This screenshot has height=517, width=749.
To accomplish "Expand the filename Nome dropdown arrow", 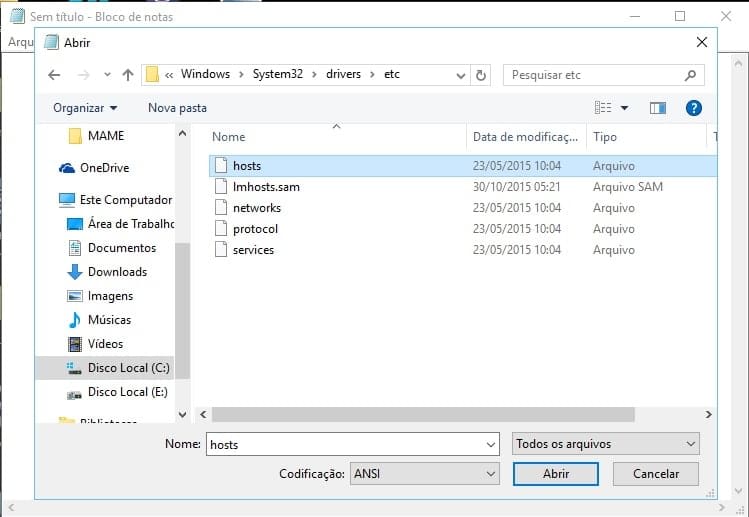I will click(491, 445).
